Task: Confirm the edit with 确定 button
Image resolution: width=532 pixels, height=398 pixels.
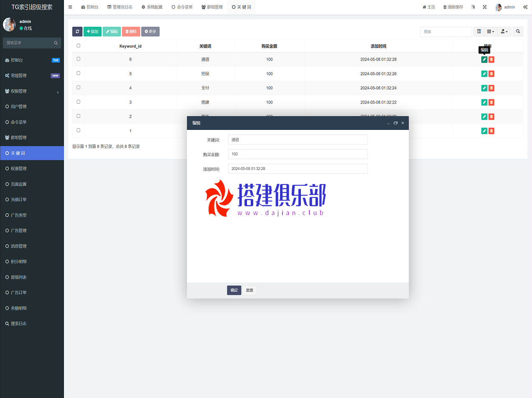Action: click(x=234, y=290)
